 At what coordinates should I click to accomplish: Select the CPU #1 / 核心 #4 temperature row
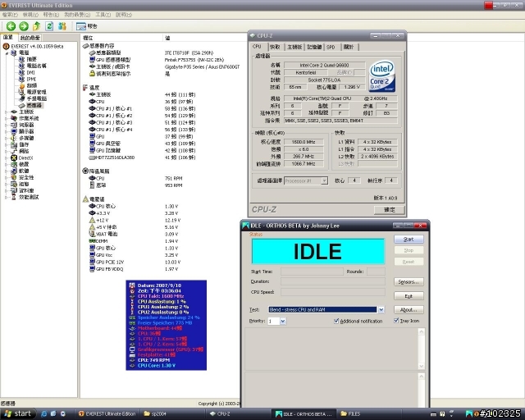[x=142, y=130]
